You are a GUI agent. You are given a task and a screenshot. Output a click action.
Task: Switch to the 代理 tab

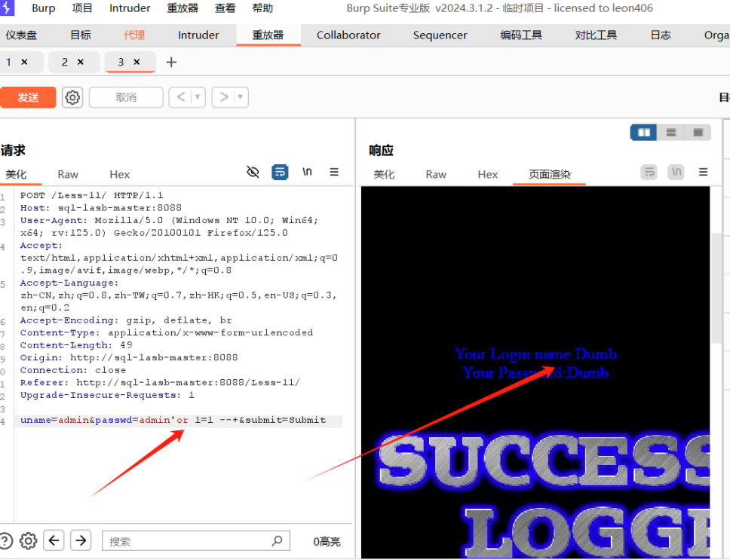pyautogui.click(x=134, y=35)
